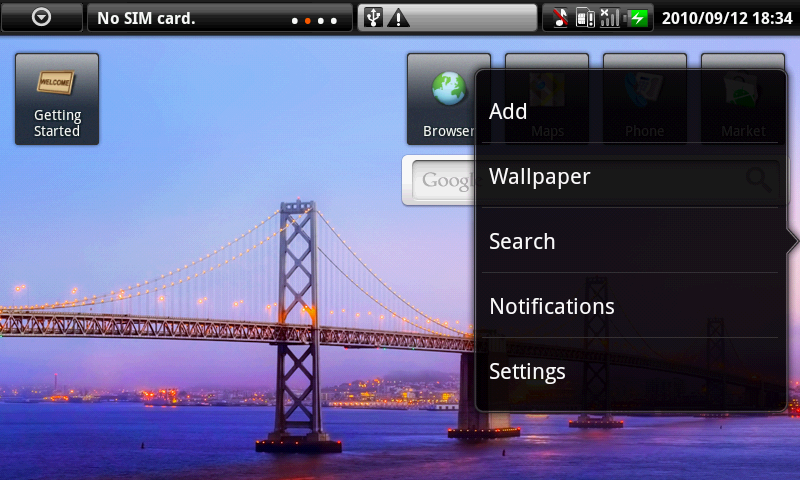Tap the charging battery icon

pos(637,18)
